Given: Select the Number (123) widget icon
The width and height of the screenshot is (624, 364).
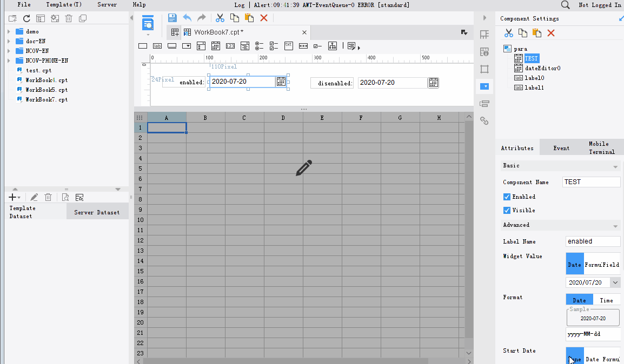Looking at the screenshot, I should (230, 46).
